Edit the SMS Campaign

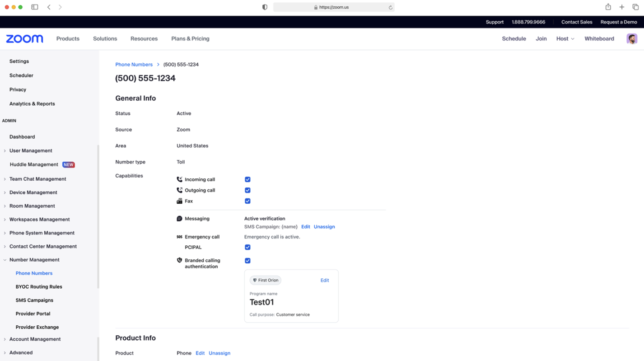(x=306, y=227)
